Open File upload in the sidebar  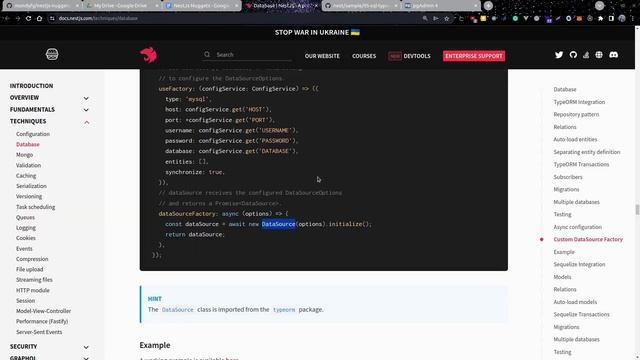tap(29, 269)
